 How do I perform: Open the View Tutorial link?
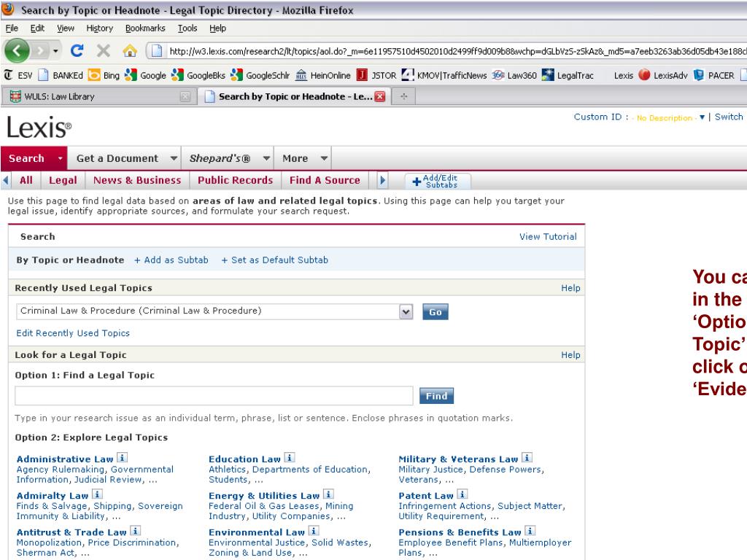coord(548,237)
